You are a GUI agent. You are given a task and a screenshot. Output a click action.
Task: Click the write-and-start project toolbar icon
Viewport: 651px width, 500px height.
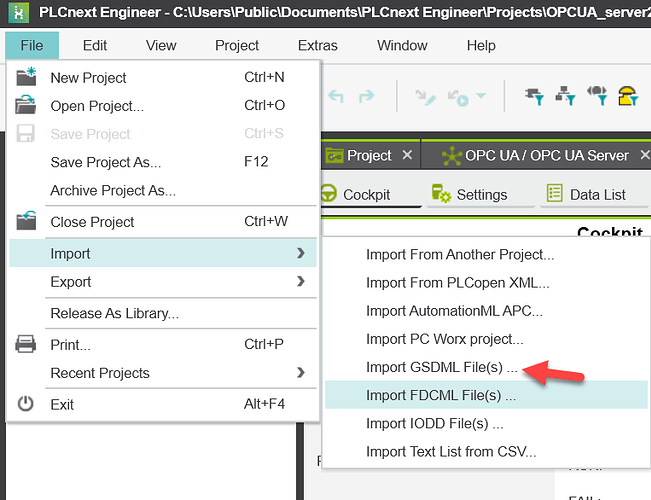click(x=426, y=98)
